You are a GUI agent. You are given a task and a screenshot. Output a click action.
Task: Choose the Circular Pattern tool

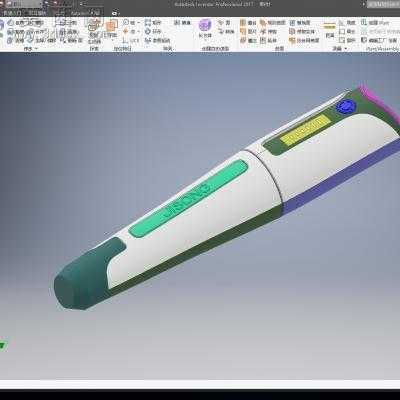(153, 31)
